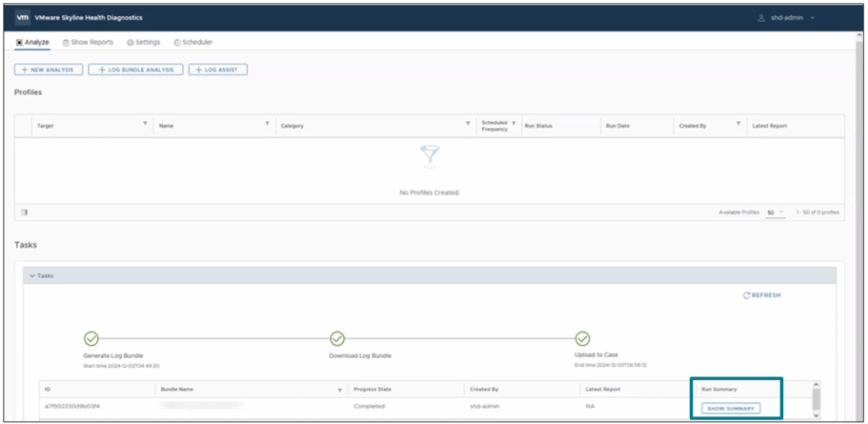Click the Generate Log Bundle checkmark step
The width and height of the screenshot is (868, 424).
[x=92, y=338]
